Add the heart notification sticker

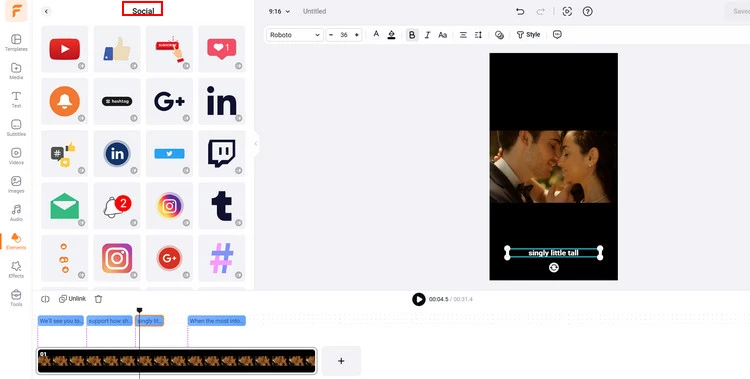[x=221, y=49]
